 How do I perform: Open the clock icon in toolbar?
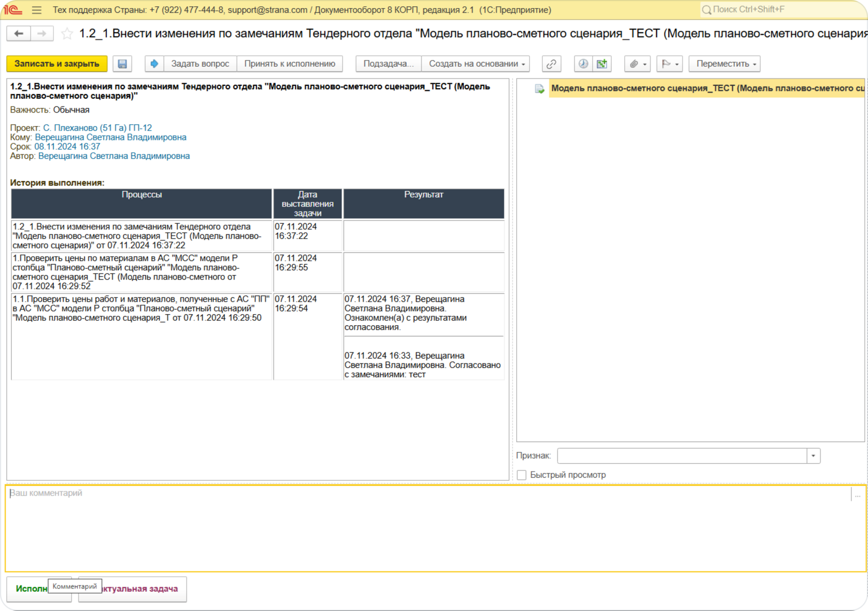[583, 64]
